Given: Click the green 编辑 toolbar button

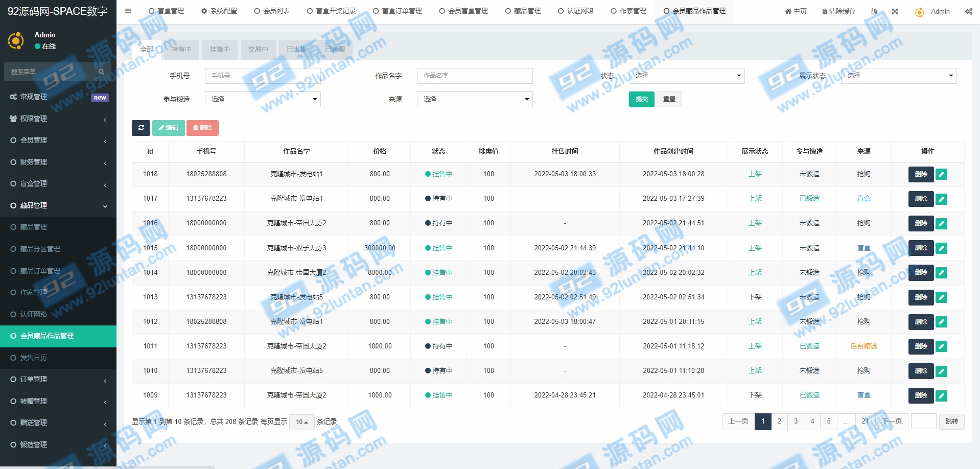Looking at the screenshot, I should [x=169, y=128].
